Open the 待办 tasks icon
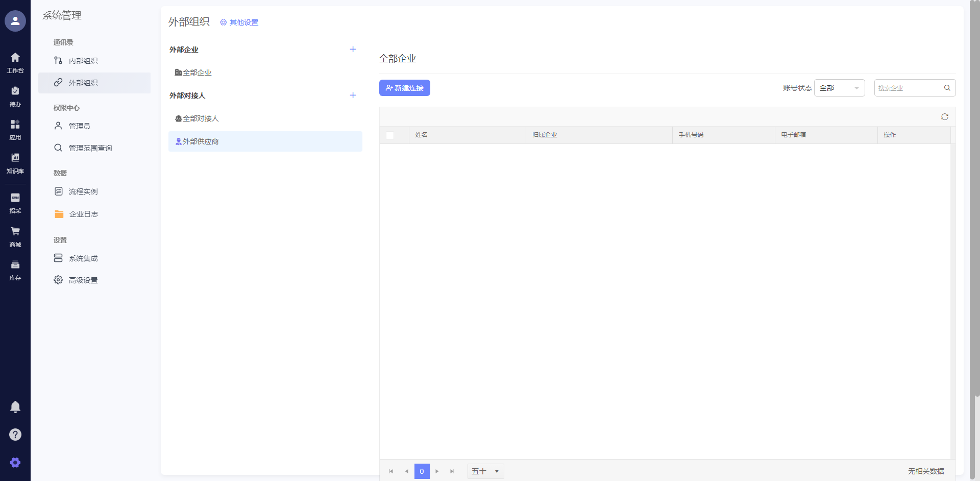 [x=15, y=96]
